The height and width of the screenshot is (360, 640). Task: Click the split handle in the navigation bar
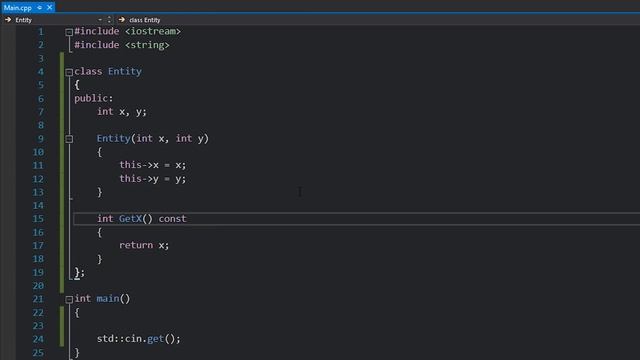(x=109, y=20)
